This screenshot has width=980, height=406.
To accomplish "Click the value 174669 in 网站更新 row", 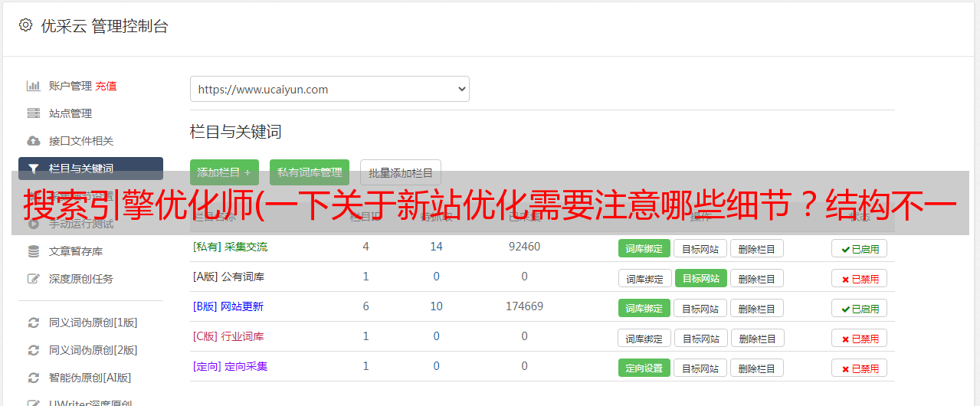I will pyautogui.click(x=524, y=306).
